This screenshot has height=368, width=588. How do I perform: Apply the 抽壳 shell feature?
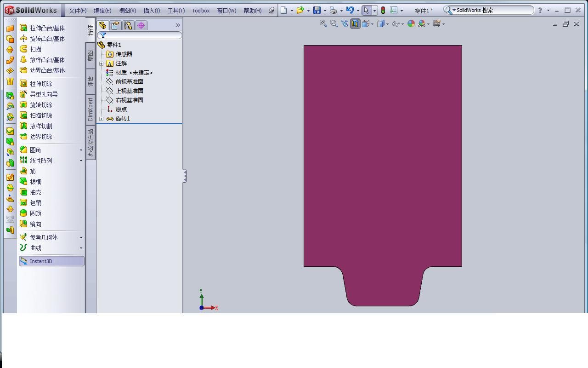coord(30,192)
